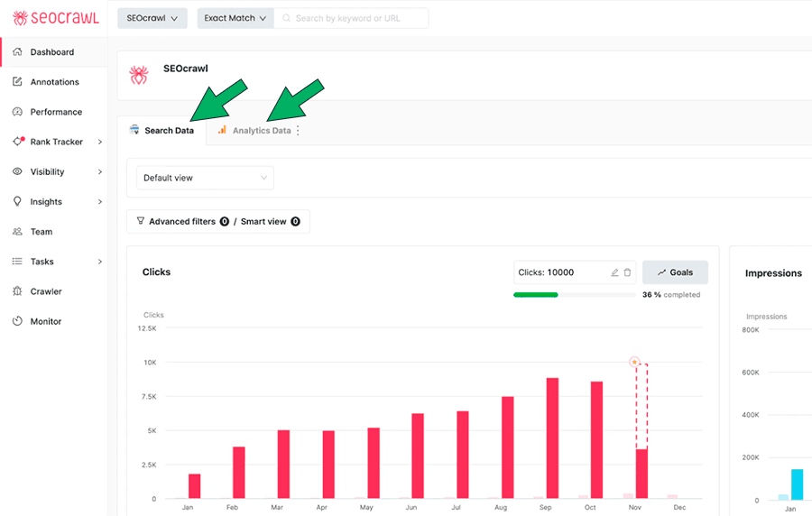Click the Visibility eye icon in sidebar
This screenshot has width=812, height=516.
[x=17, y=171]
